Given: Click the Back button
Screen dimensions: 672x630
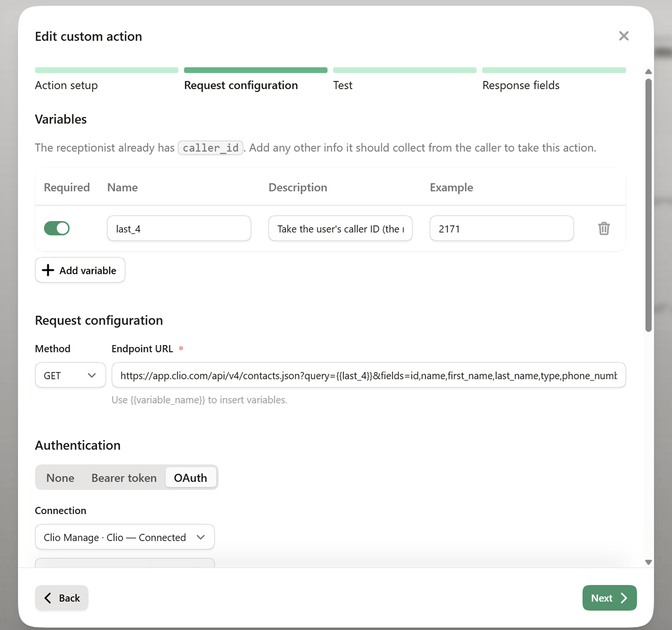Looking at the screenshot, I should tap(61, 598).
